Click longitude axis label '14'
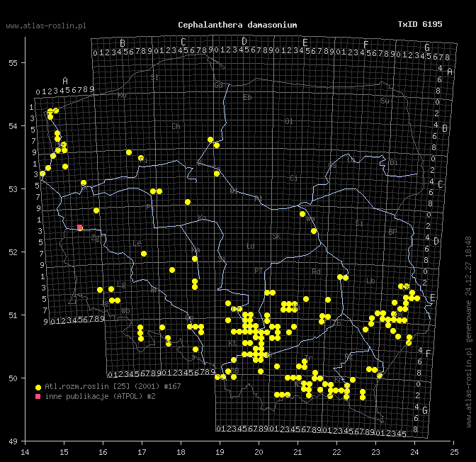This screenshot has width=476, height=462. [x=25, y=452]
